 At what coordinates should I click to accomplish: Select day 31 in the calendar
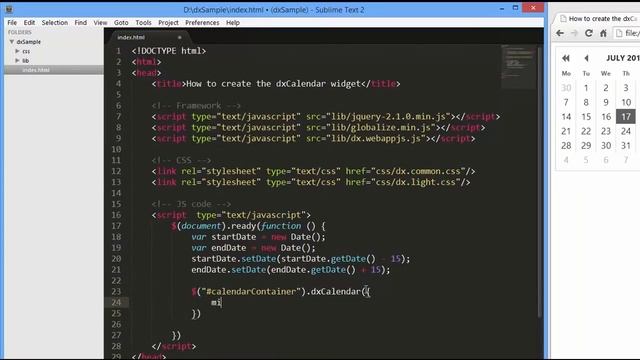pos(626,145)
